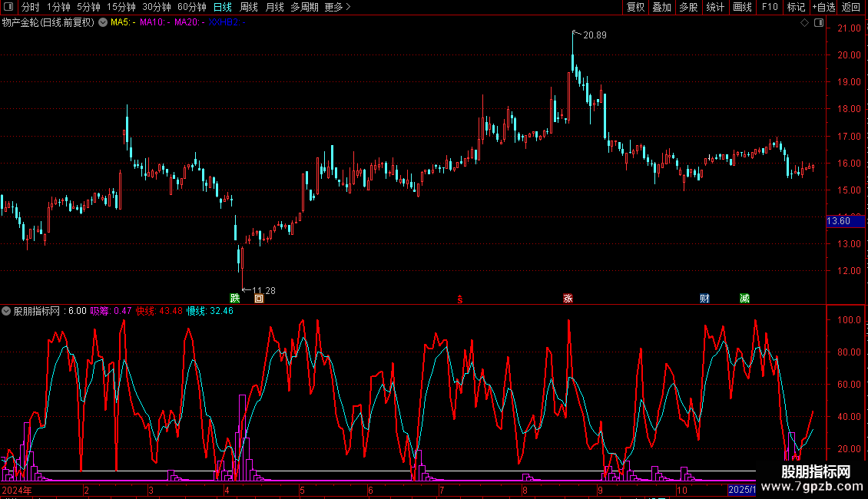Screen dimensions: 868x499
Task: Toggle the left sidebar panel icon
Action: point(8,7)
